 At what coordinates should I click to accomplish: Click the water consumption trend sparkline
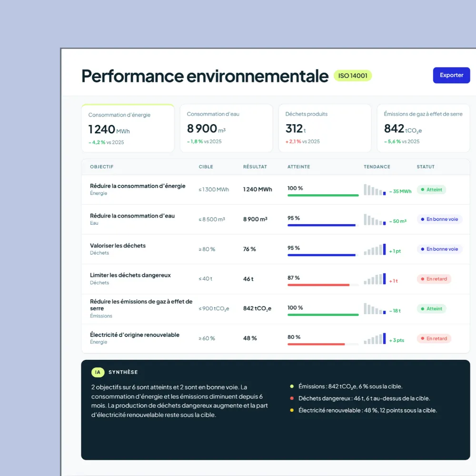tap(375, 219)
